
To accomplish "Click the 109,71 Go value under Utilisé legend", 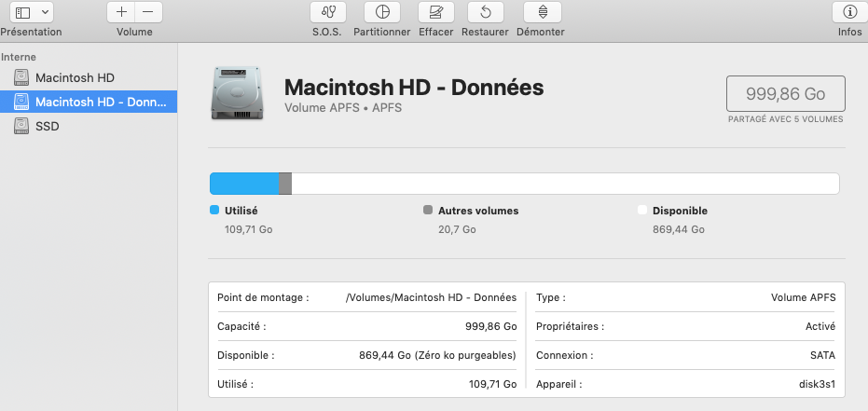I will point(249,229).
